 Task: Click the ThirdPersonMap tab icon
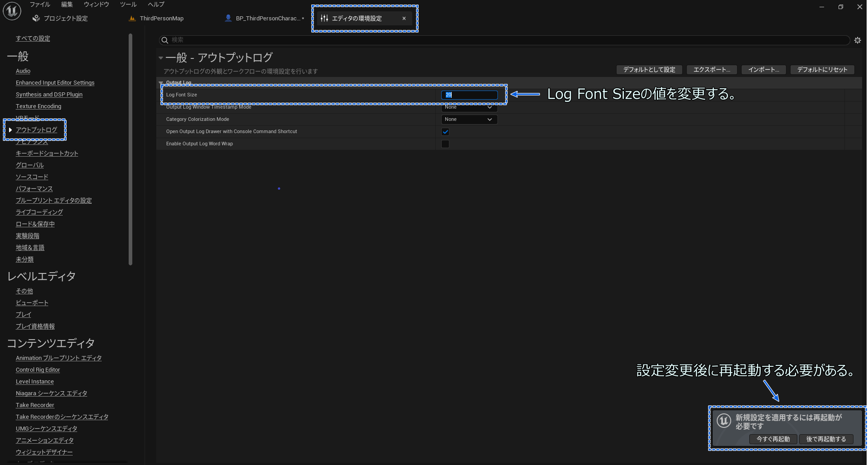132,19
